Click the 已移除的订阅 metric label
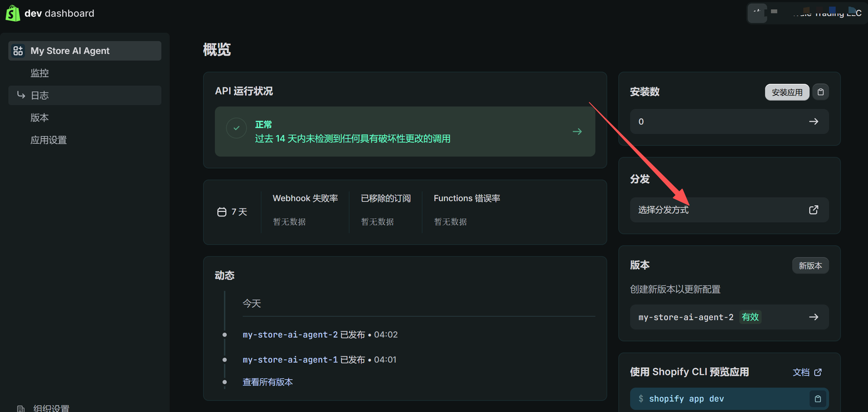Image resolution: width=868 pixels, height=412 pixels. [386, 198]
